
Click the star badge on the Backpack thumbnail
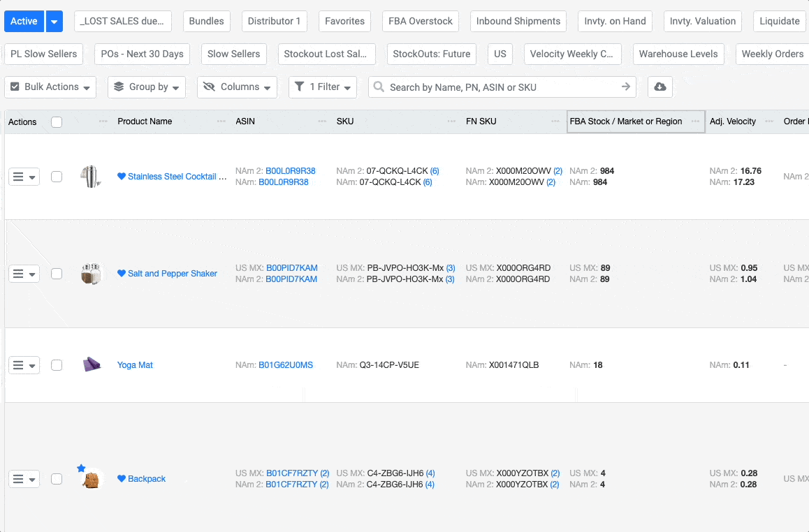(81, 466)
